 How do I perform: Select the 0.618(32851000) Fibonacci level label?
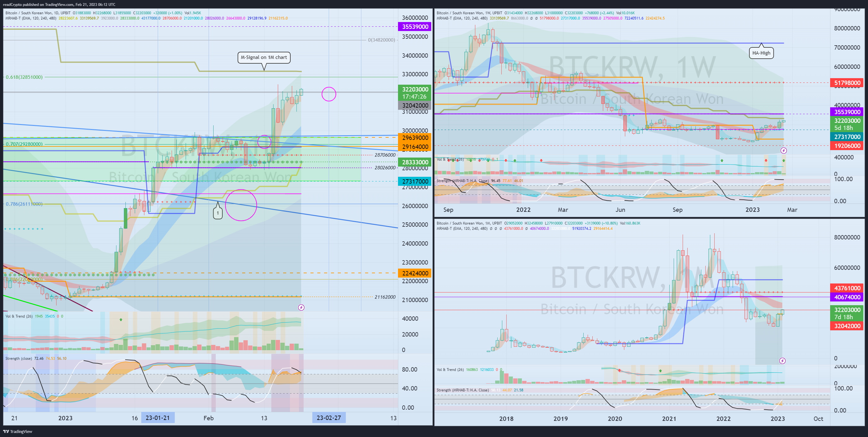24,77
